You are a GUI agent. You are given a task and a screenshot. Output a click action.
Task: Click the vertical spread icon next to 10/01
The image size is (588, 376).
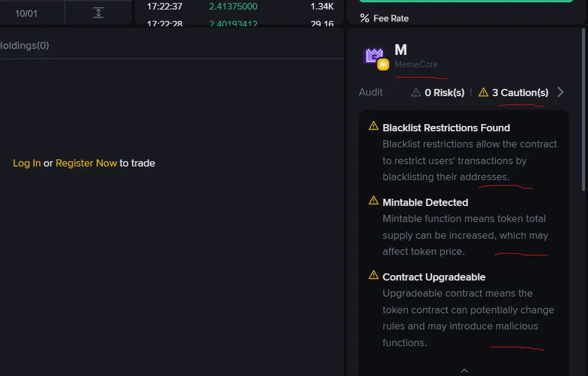[98, 13]
